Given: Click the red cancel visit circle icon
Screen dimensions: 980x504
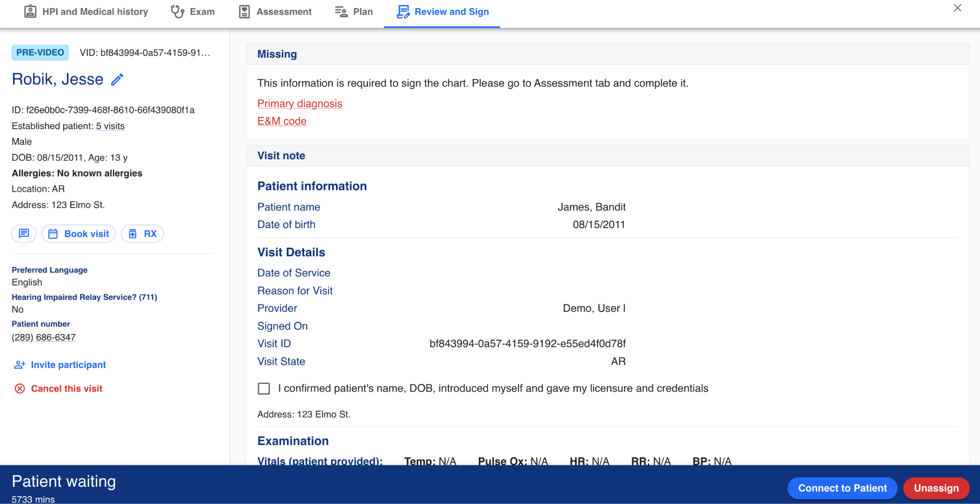Looking at the screenshot, I should [x=20, y=389].
